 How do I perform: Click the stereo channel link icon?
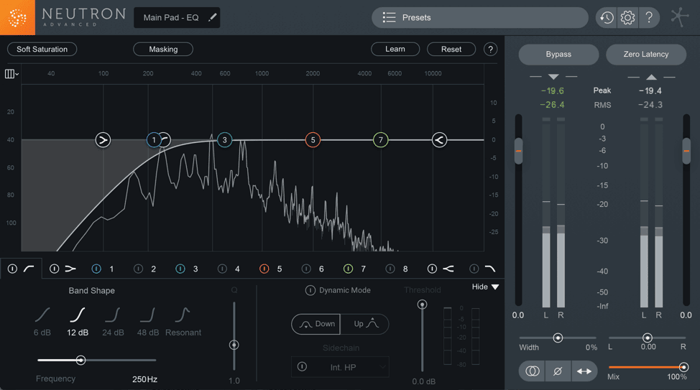coord(532,371)
